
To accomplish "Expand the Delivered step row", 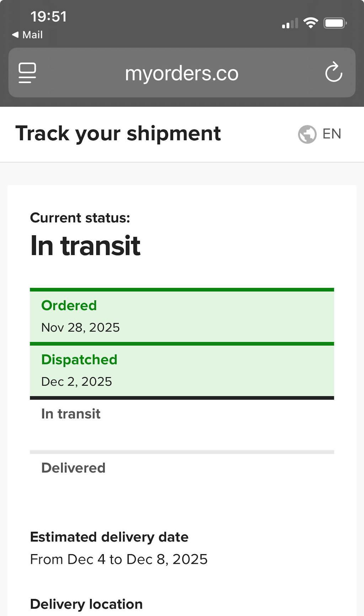I will [x=182, y=473].
